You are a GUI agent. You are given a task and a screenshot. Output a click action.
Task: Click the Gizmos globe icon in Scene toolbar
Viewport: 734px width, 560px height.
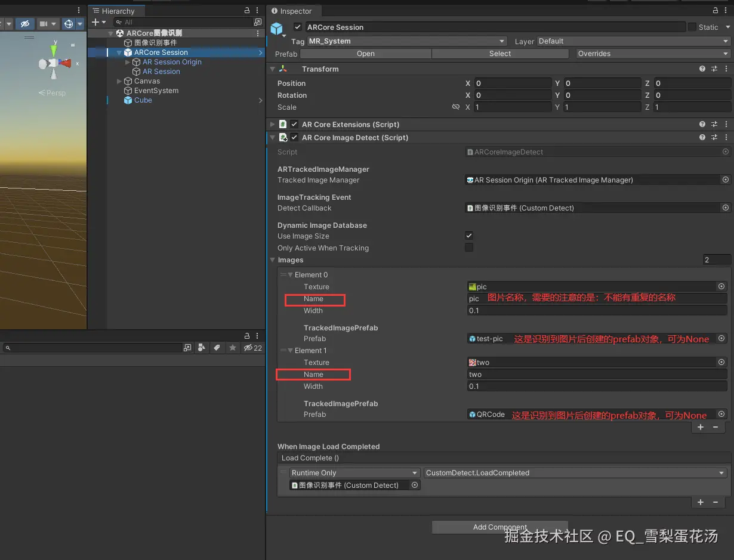click(68, 24)
